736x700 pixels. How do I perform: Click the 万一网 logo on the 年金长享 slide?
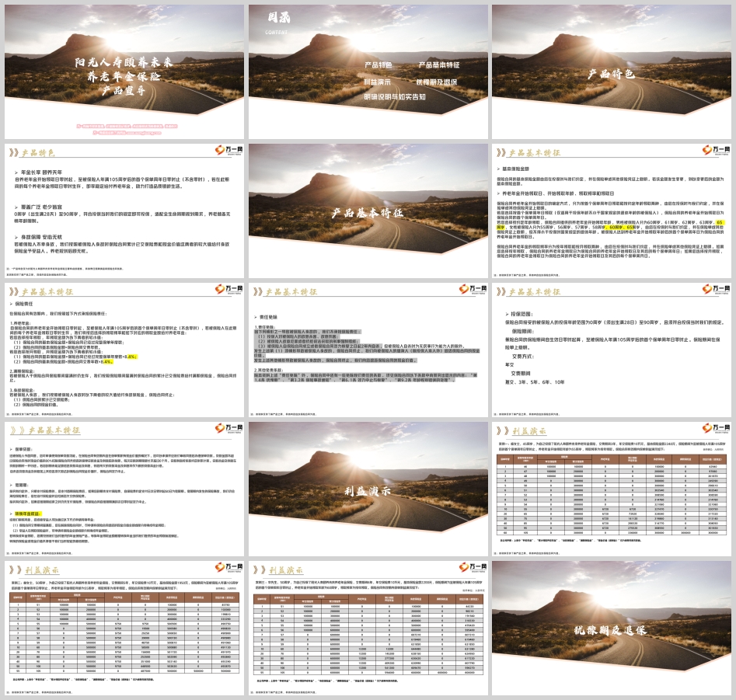[x=227, y=150]
